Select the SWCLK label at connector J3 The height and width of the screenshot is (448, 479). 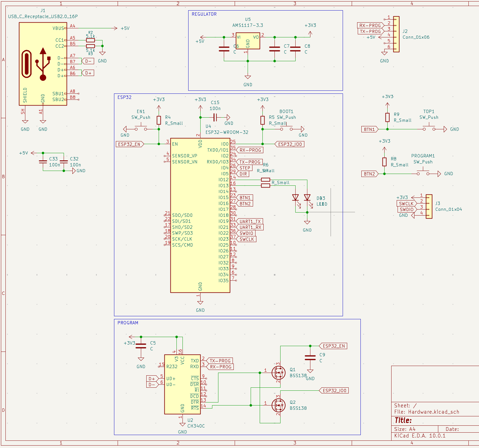pyautogui.click(x=407, y=203)
